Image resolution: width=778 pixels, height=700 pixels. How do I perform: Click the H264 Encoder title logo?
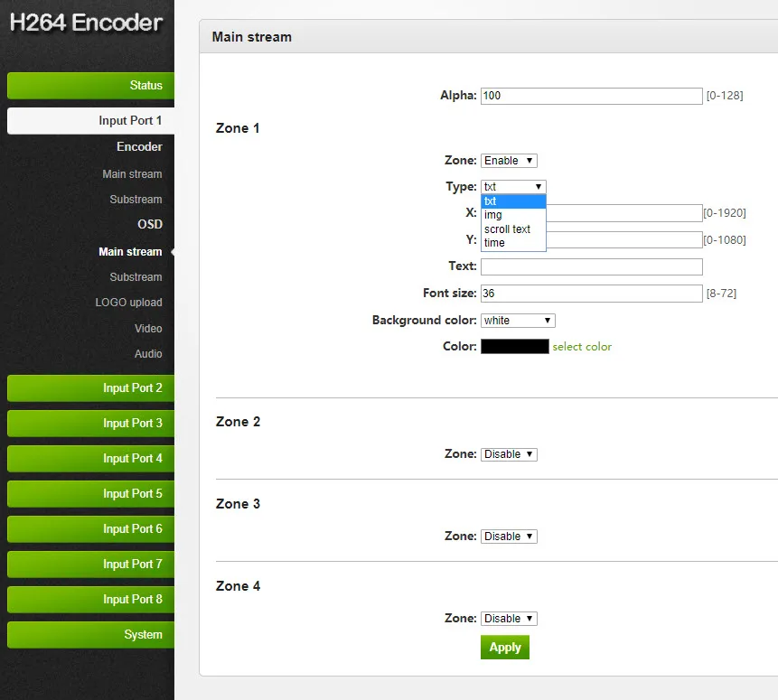[87, 23]
